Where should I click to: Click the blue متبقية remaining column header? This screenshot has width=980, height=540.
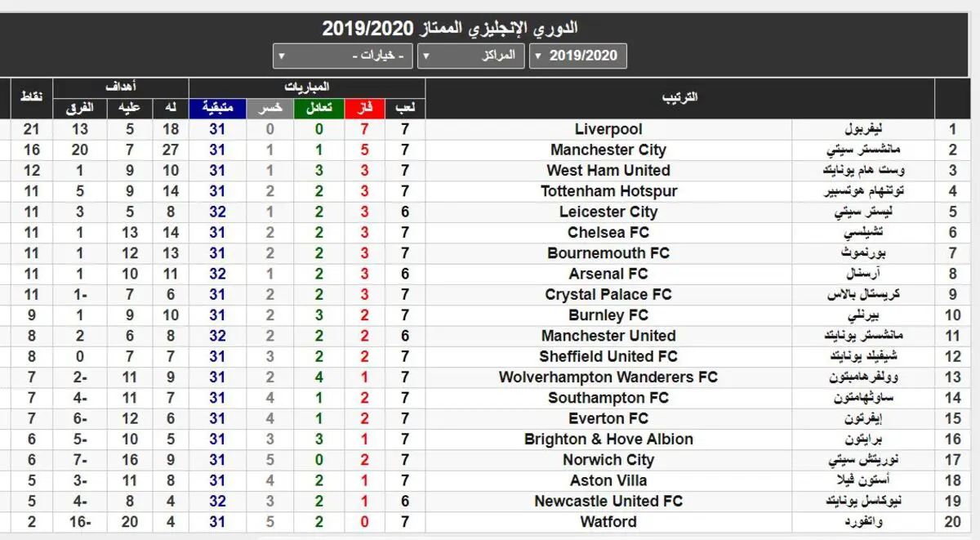[x=217, y=108]
